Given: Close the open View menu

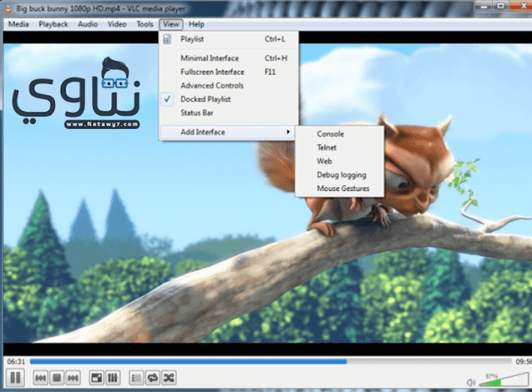Looking at the screenshot, I should click(171, 24).
